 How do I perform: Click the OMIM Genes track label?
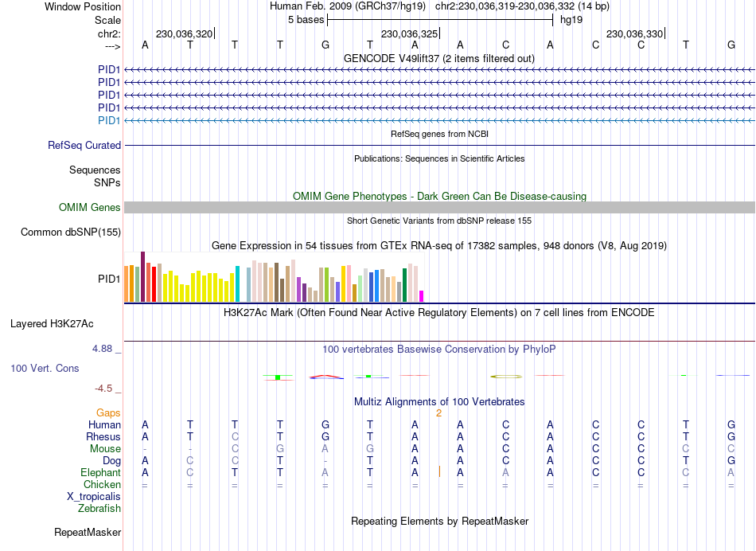tap(90, 208)
